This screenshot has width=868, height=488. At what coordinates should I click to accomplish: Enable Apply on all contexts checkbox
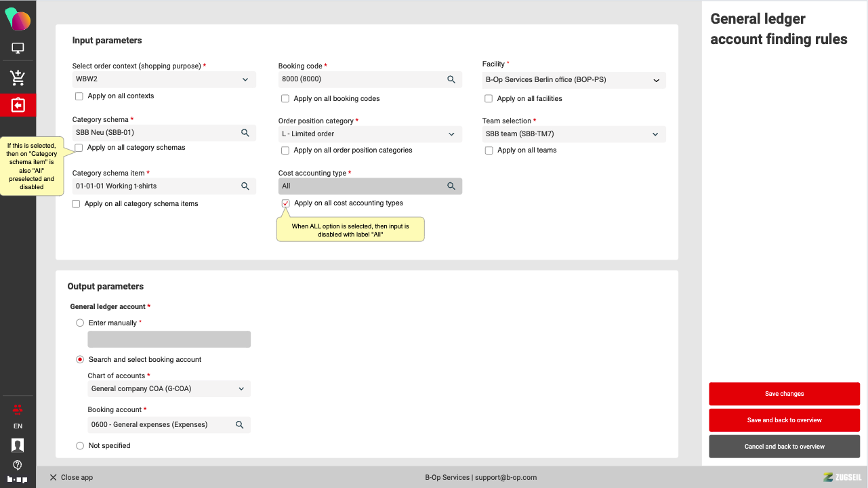(x=79, y=96)
